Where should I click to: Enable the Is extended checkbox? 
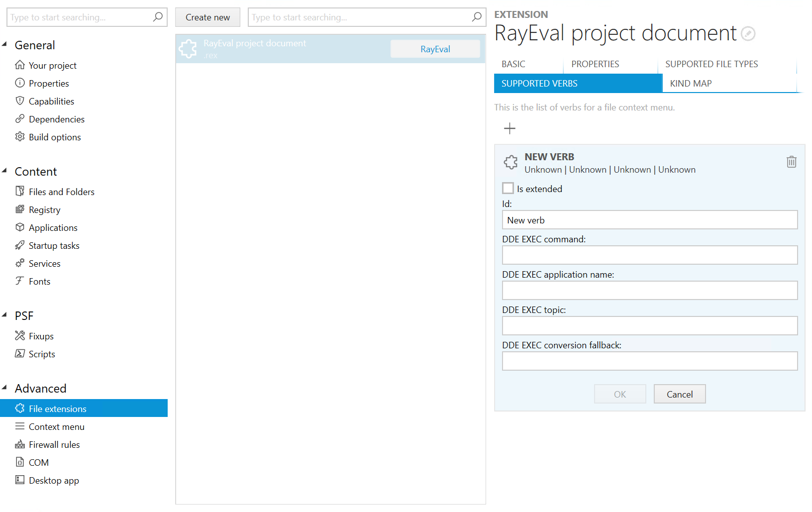pyautogui.click(x=507, y=188)
